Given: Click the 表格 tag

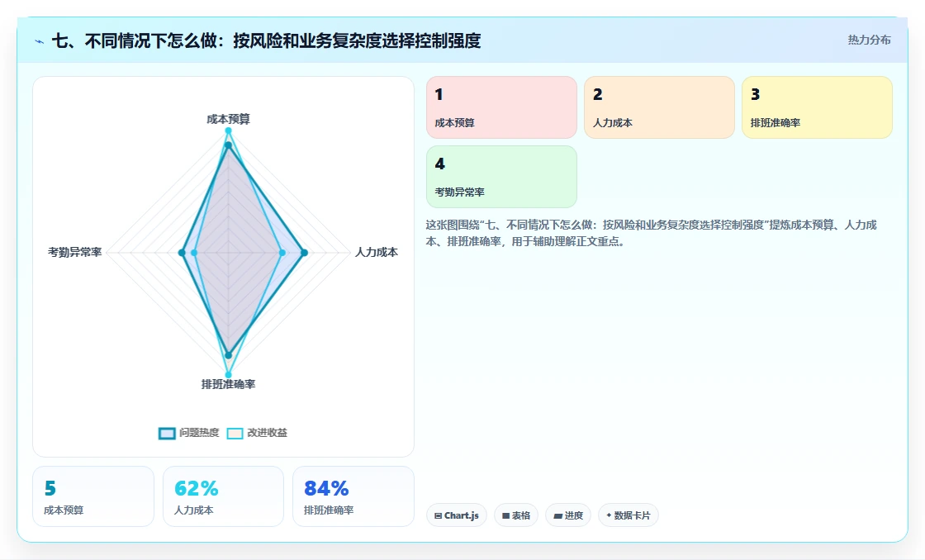Looking at the screenshot, I should click(516, 515).
